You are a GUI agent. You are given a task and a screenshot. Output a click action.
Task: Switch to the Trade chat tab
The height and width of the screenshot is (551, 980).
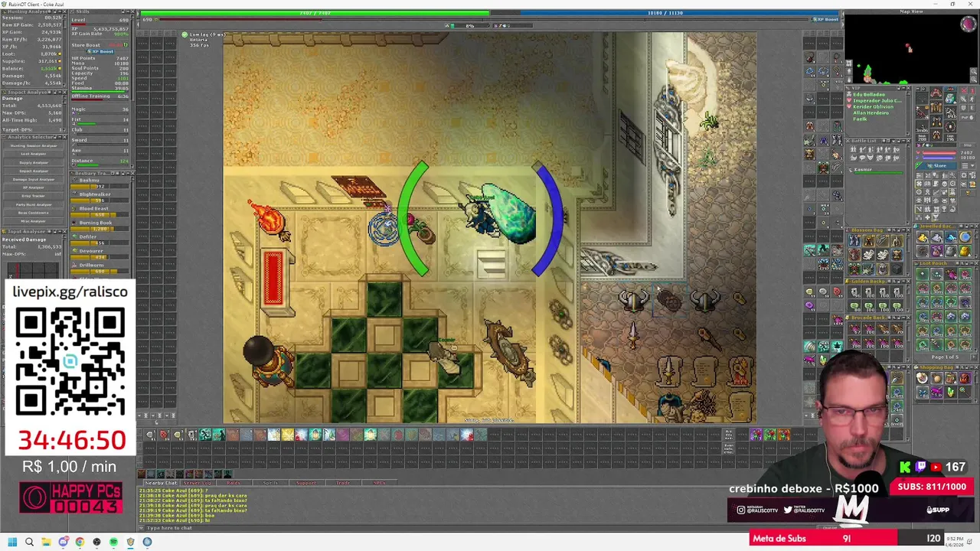click(343, 483)
